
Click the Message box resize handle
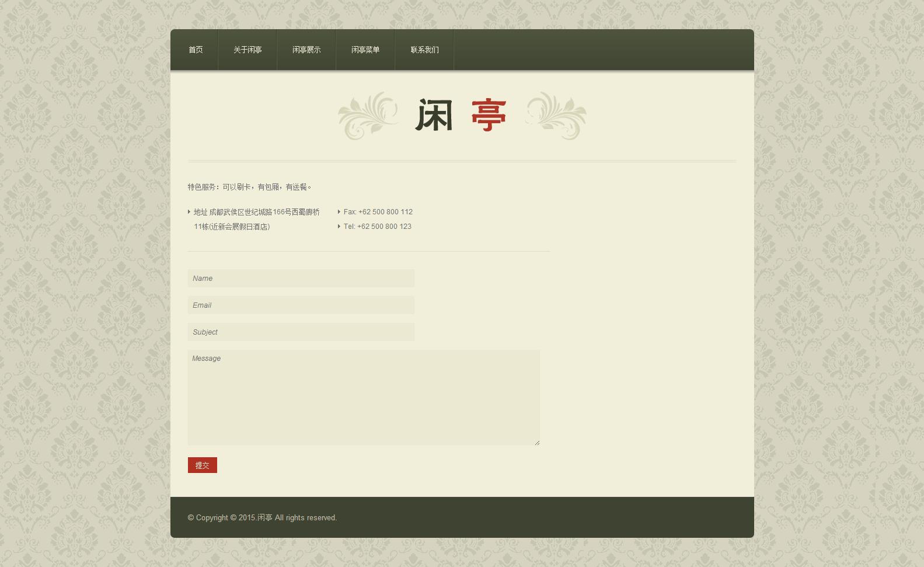[x=537, y=443]
